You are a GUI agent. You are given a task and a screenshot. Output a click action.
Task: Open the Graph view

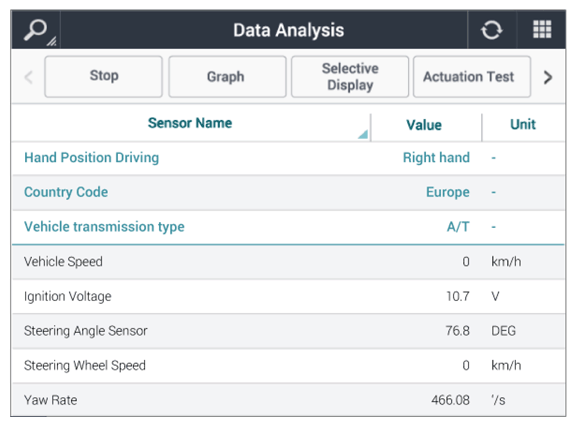227,76
